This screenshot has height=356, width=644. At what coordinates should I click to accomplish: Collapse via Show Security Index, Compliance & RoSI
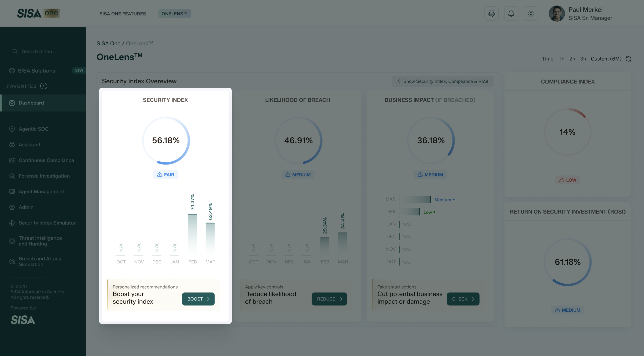coord(443,81)
